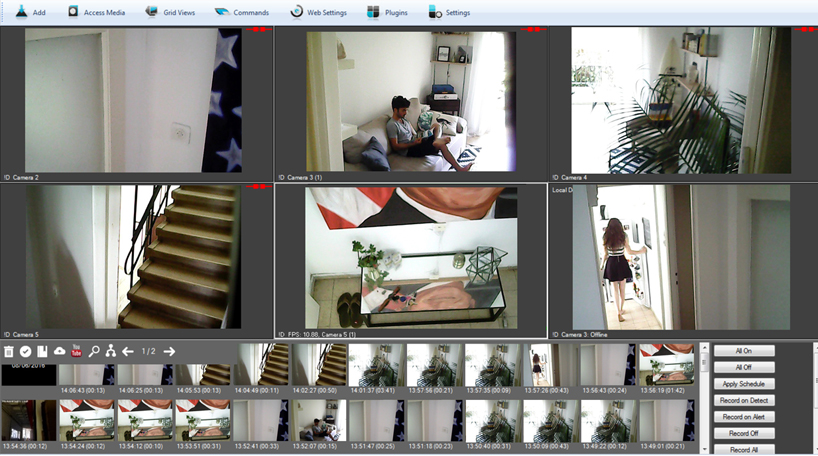
Task: Click the staircase Camera 5 recording indicator
Action: pyautogui.click(x=259, y=186)
